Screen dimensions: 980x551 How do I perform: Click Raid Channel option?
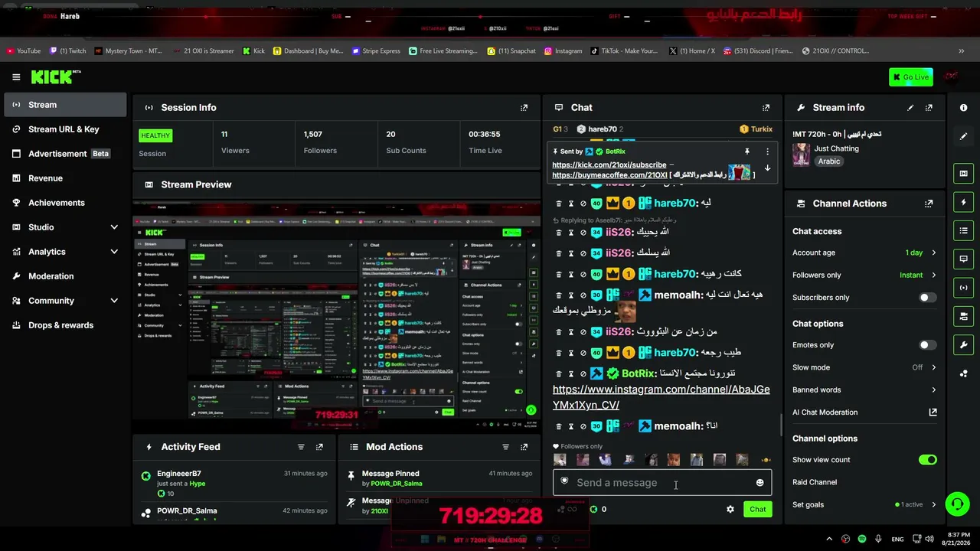pos(864,482)
